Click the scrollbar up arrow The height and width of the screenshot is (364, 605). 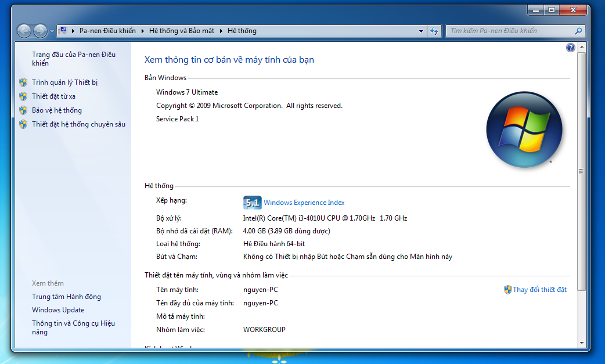[581, 47]
